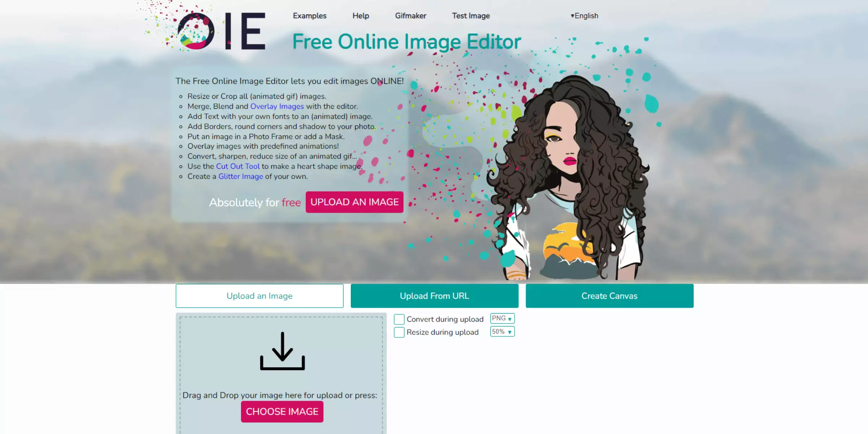Click the Gifmaker navigation icon

(x=410, y=16)
